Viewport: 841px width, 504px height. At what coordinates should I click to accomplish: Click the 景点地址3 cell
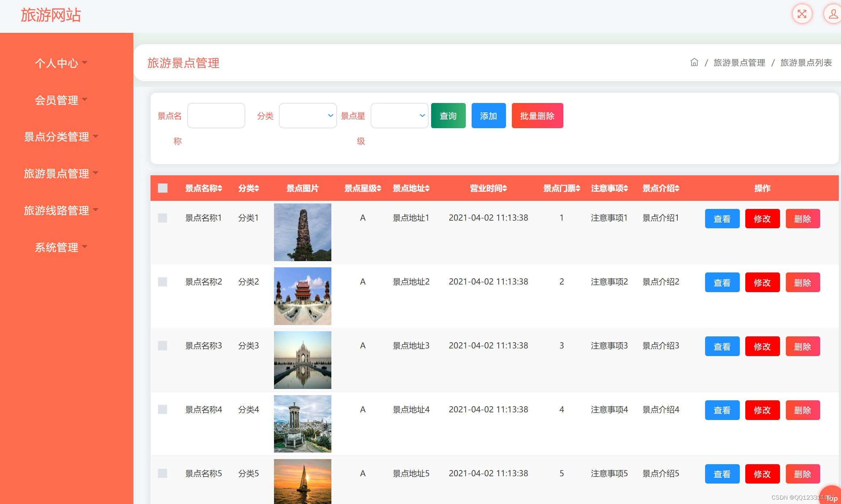click(411, 346)
